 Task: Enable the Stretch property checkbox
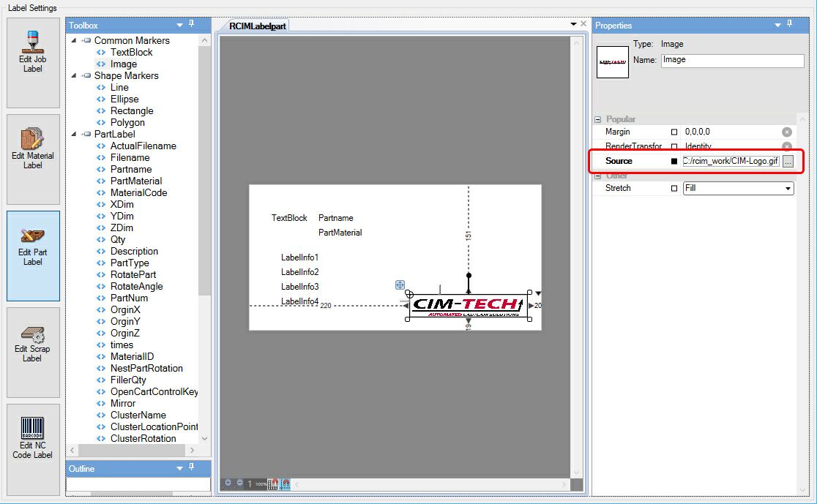[674, 188]
